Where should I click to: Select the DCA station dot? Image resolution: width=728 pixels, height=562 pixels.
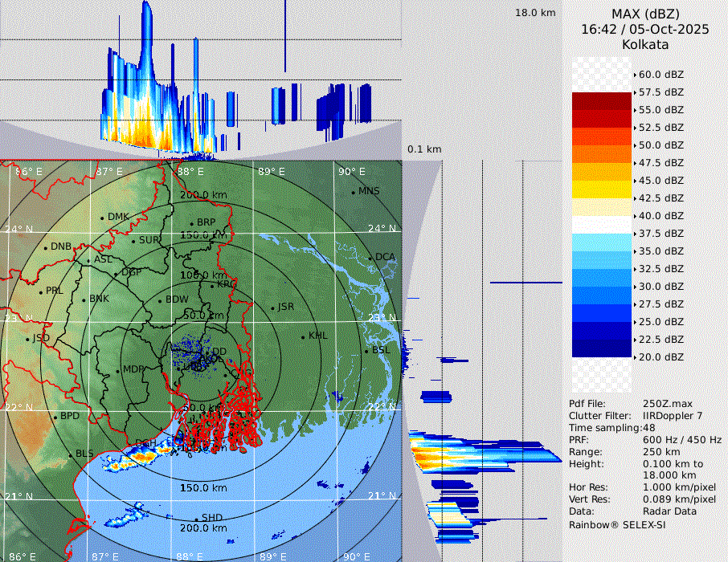370,258
